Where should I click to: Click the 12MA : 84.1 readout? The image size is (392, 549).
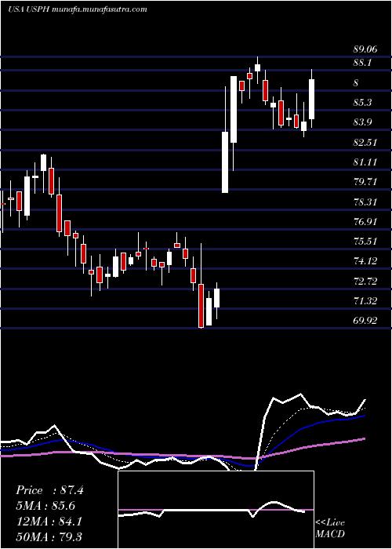tap(49, 522)
